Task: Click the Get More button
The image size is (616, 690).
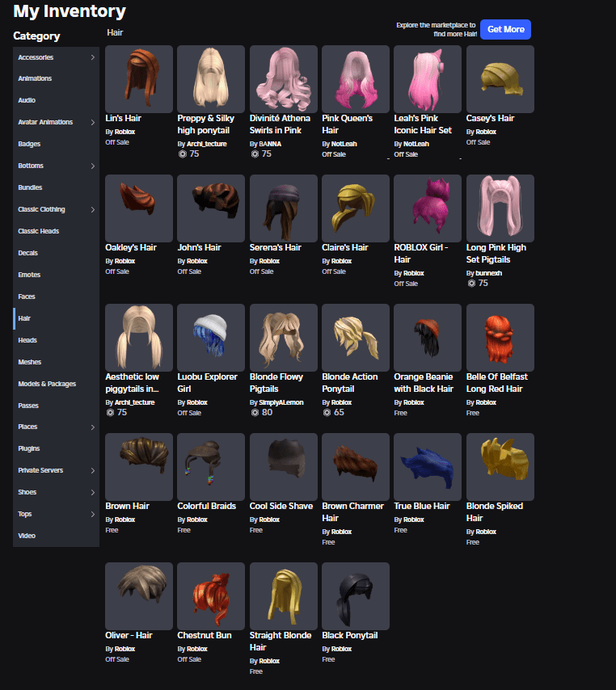Action: pos(505,29)
